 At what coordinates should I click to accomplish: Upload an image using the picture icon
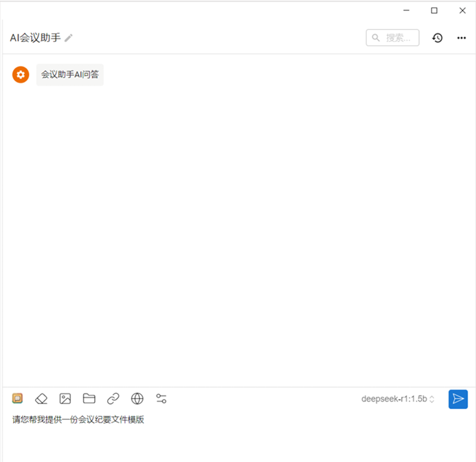(65, 398)
